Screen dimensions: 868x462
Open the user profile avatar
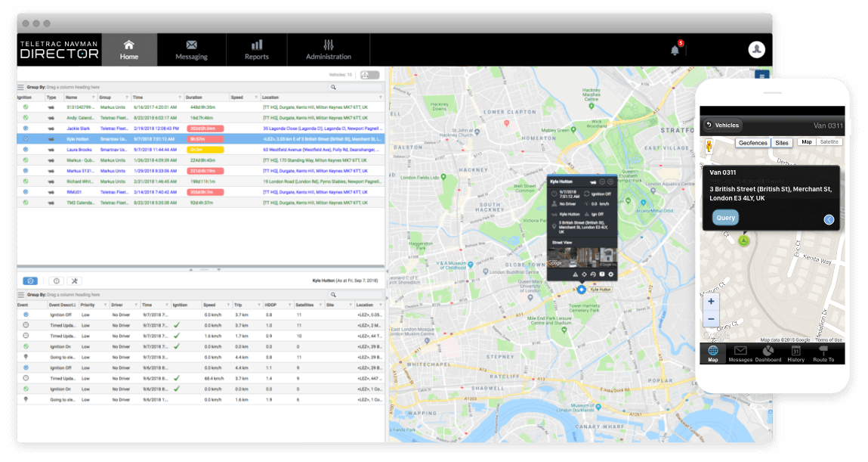(756, 50)
